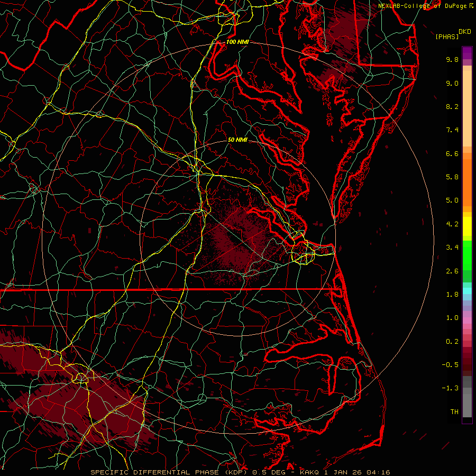Viewport: 476px width, 476px height.
Task: Click the 8.2 color scale value
Action: tap(452, 106)
